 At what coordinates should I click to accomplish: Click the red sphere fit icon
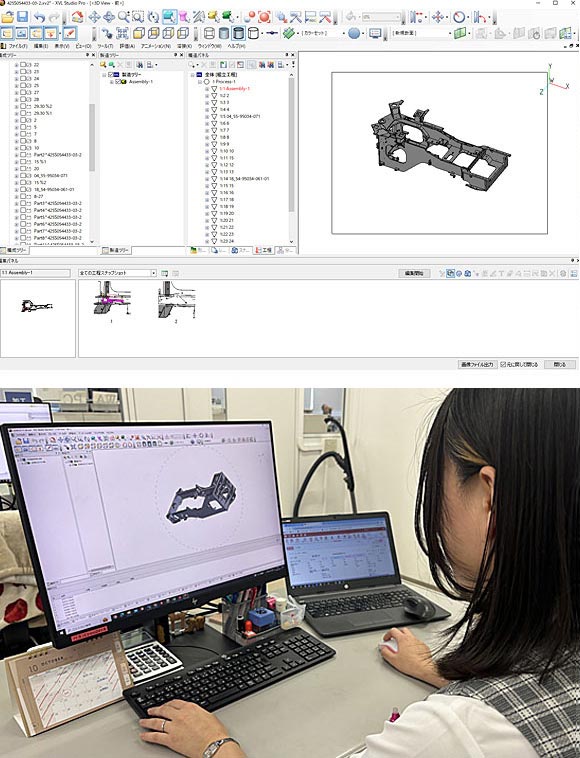[x=264, y=17]
